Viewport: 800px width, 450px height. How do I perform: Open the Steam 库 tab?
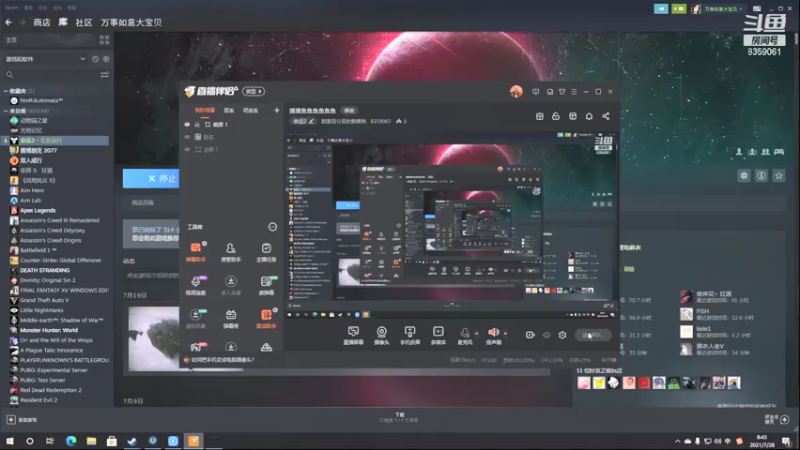63,22
